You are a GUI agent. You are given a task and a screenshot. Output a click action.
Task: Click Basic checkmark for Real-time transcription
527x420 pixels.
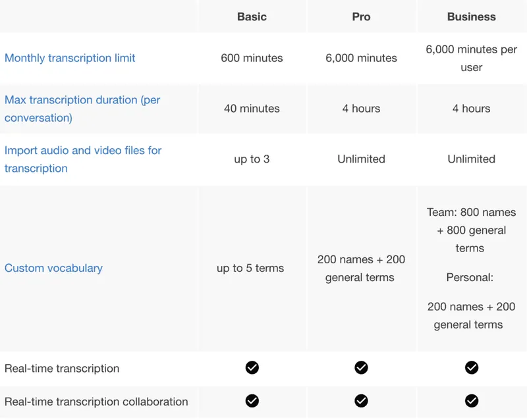[x=252, y=367]
